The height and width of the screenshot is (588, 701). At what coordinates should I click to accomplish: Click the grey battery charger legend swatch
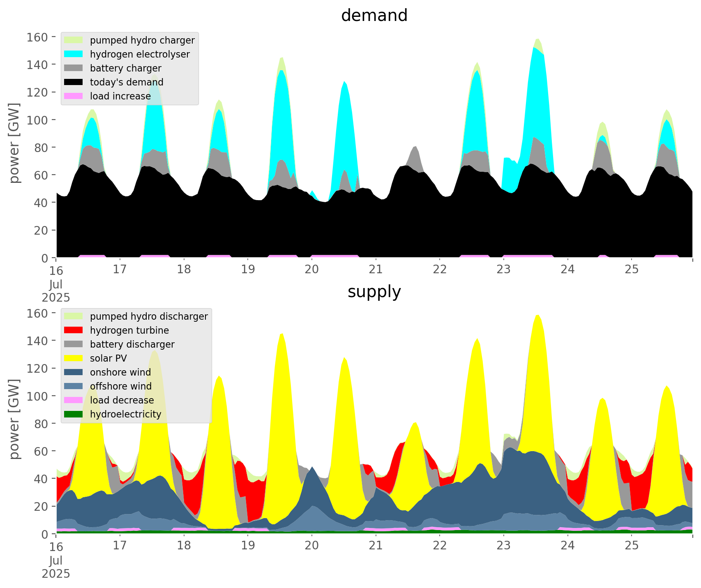[x=74, y=68]
